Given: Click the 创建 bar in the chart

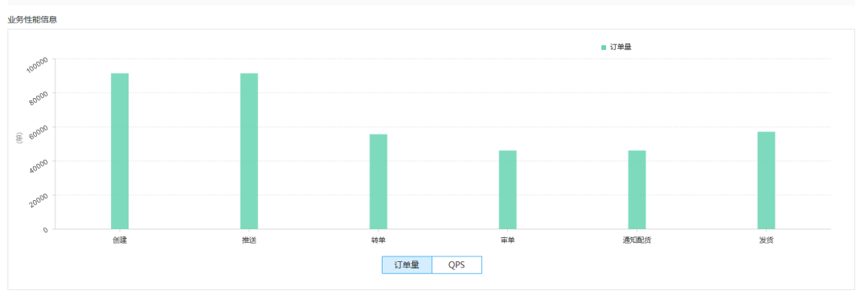Looking at the screenshot, I should 120,151.
